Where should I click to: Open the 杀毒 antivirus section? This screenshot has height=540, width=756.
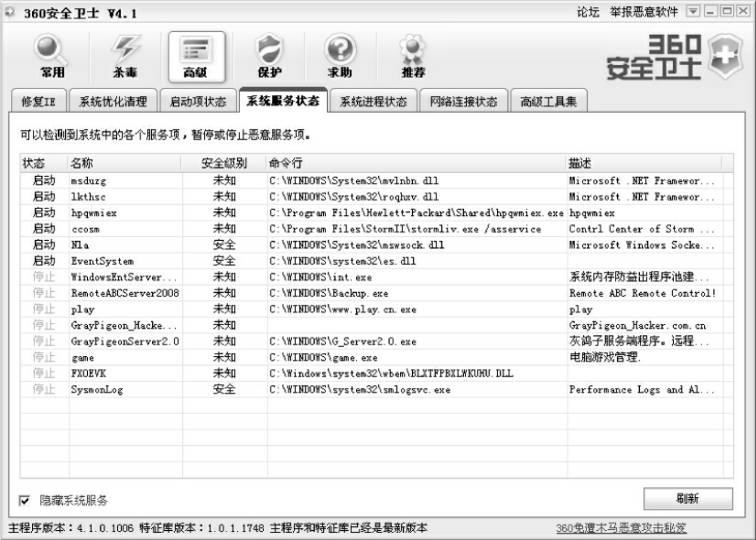(x=125, y=57)
